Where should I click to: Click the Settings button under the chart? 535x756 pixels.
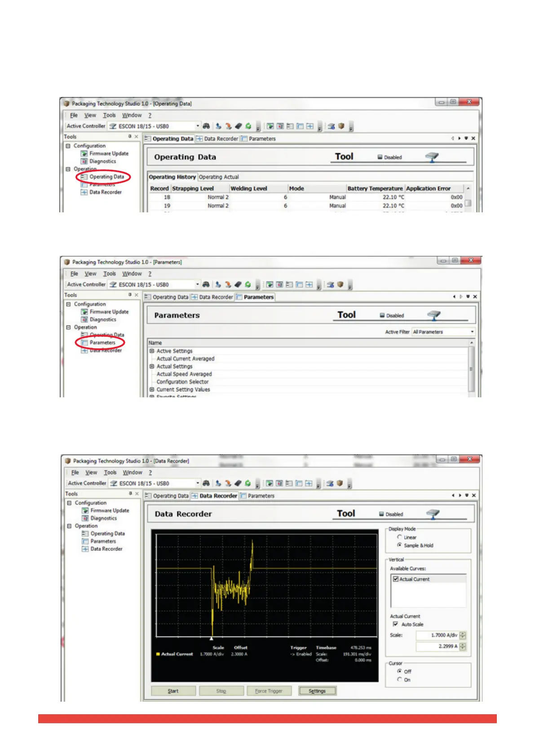coord(317,691)
